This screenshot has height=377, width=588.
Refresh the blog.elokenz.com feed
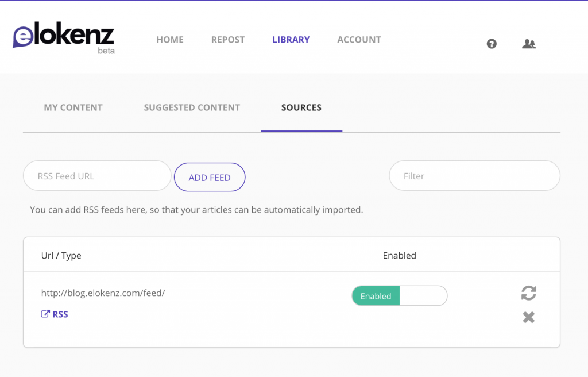point(528,293)
